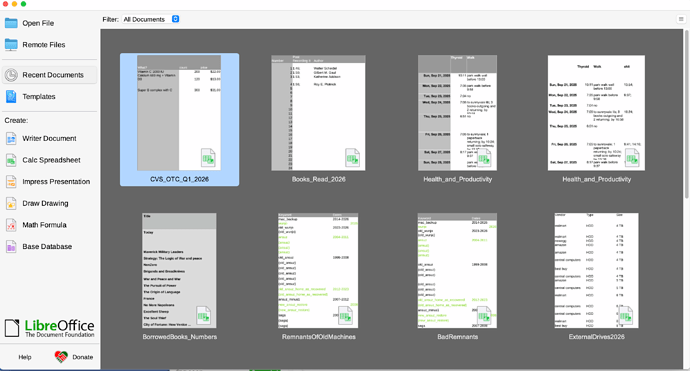Click the Remote Files label
The height and width of the screenshot is (371, 690).
click(x=44, y=44)
